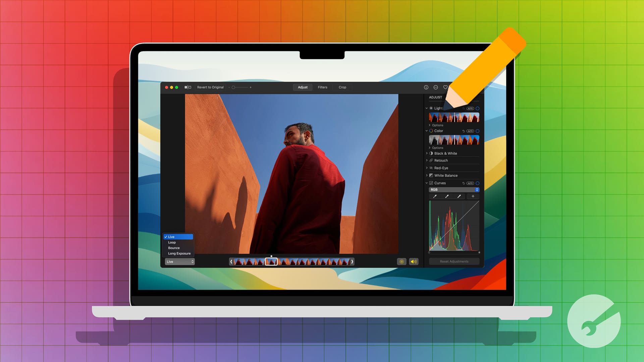
Task: Select the midtone eyedropper tool
Action: click(447, 196)
